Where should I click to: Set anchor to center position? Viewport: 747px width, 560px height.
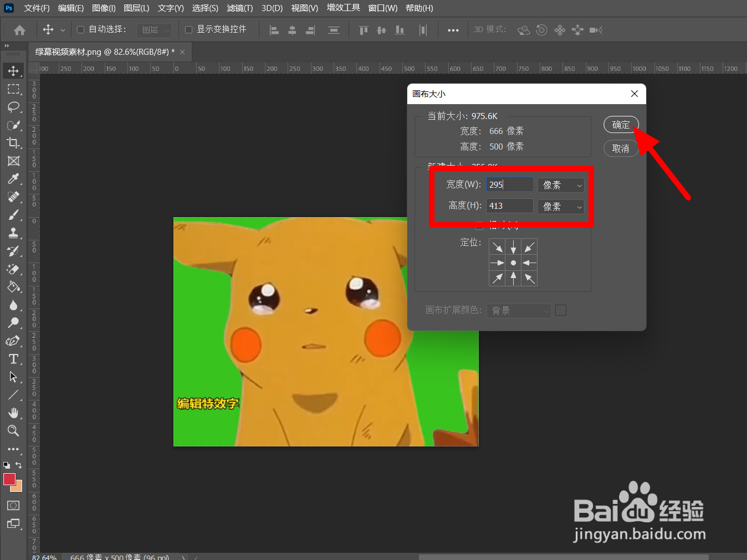click(513, 263)
